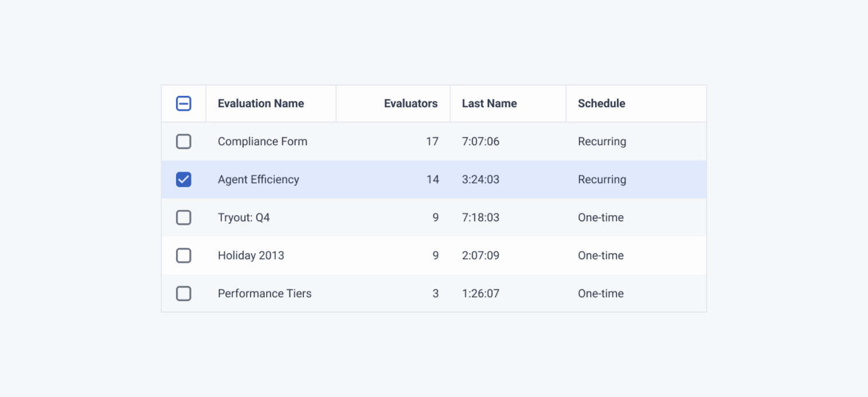Select the Tryout: Q4 row checkbox
868x397 pixels.
click(183, 217)
